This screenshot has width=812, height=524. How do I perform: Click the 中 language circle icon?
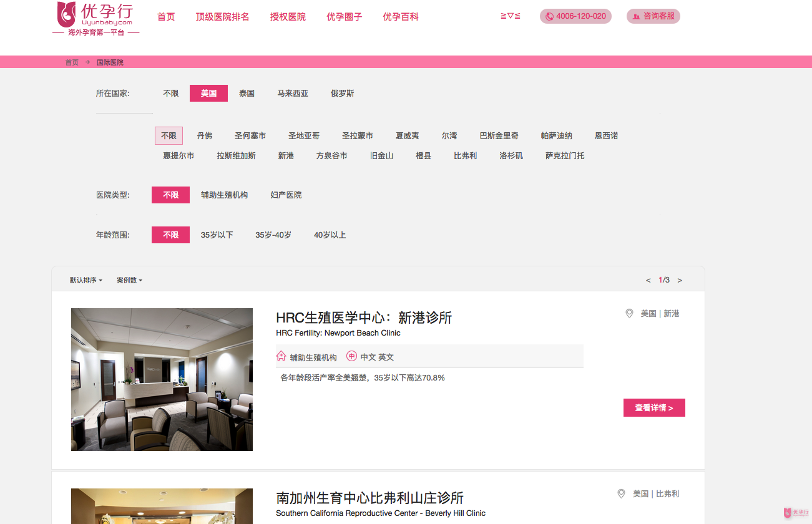point(351,356)
